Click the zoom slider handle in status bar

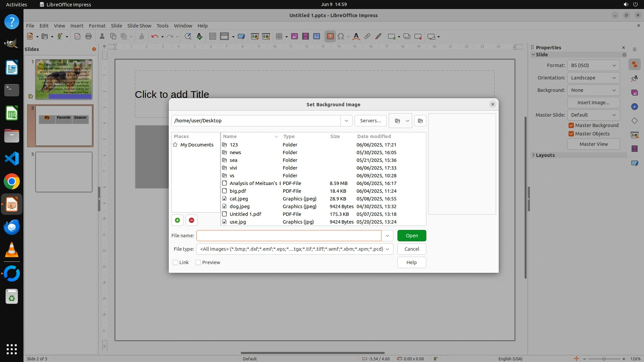[x=604, y=359]
